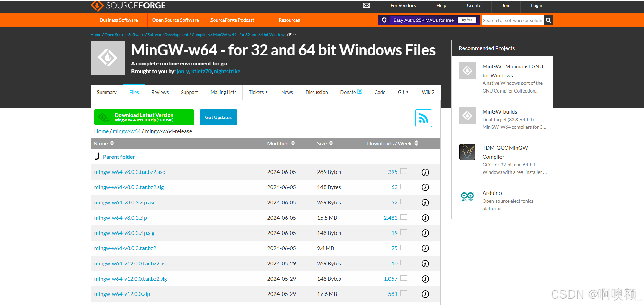Select checkbox beside mingw-w64-v8.0.3.tar.bz2.asc
Image resolution: width=644 pixels, height=305 pixels.
(404, 171)
